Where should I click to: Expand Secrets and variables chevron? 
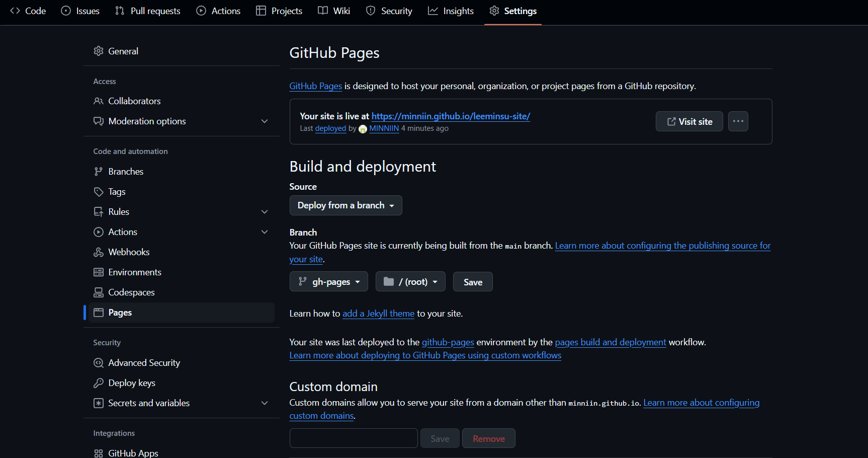pos(265,403)
